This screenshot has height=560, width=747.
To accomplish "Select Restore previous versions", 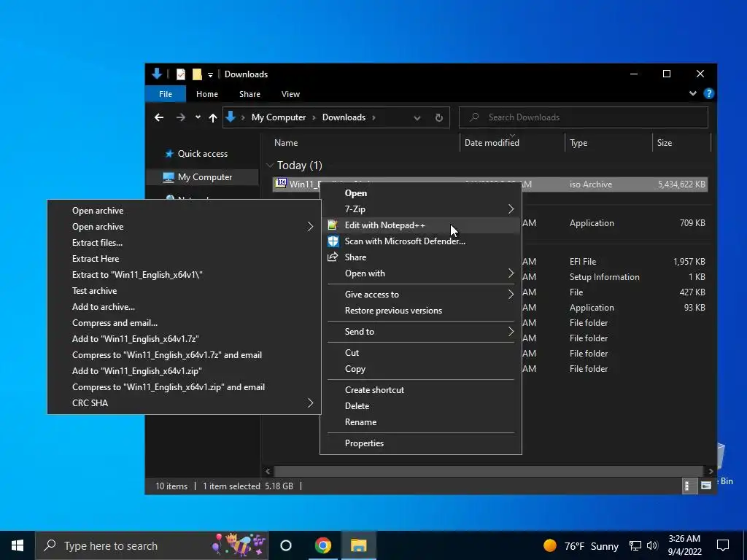I will pos(422,311).
